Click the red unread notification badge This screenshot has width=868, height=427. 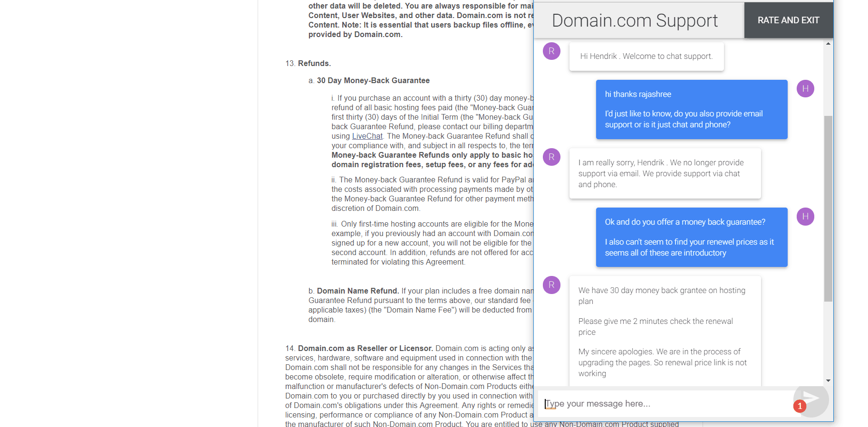pyautogui.click(x=800, y=406)
